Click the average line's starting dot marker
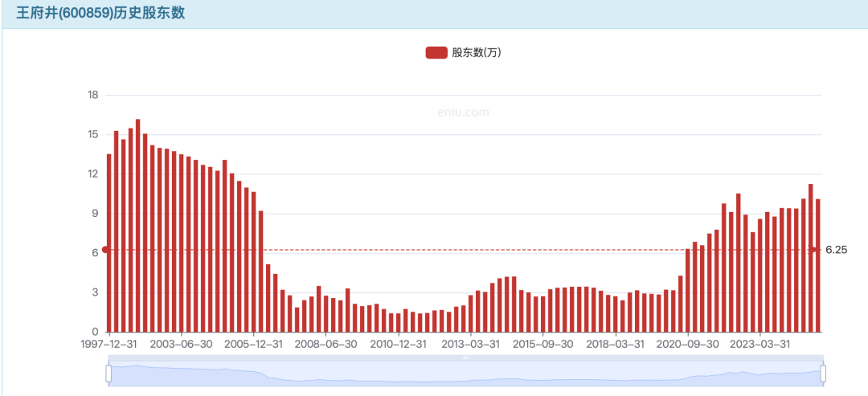The image size is (868, 396). pos(105,250)
